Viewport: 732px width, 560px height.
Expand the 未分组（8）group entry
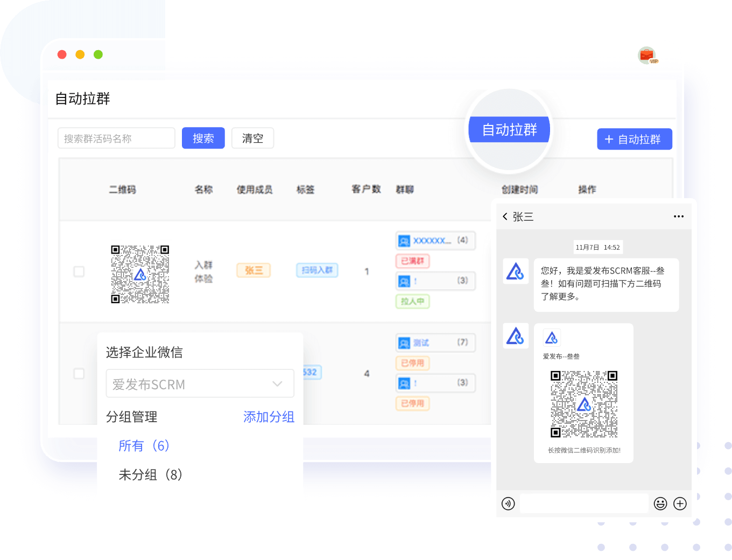coord(151,475)
